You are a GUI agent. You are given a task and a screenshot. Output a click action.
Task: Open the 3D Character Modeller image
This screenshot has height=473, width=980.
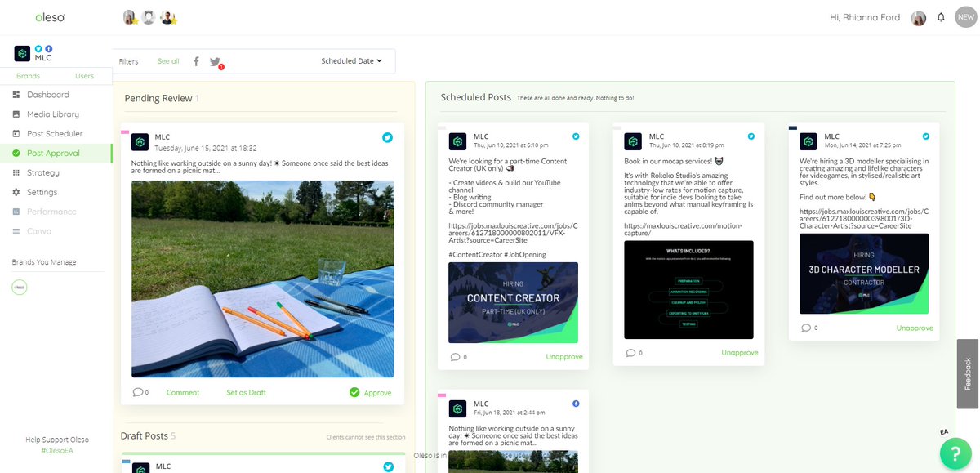pyautogui.click(x=864, y=274)
